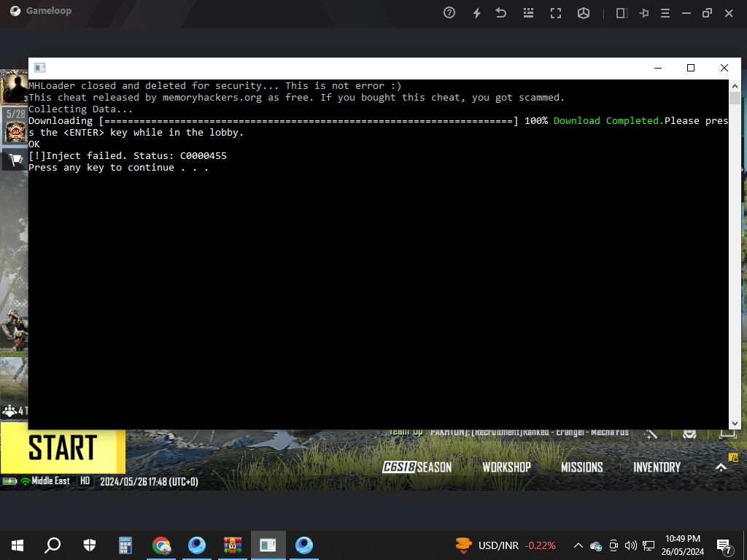Screen dimensions: 747x560
Task: Open Windows Security shield in taskbar
Action: (x=90, y=545)
